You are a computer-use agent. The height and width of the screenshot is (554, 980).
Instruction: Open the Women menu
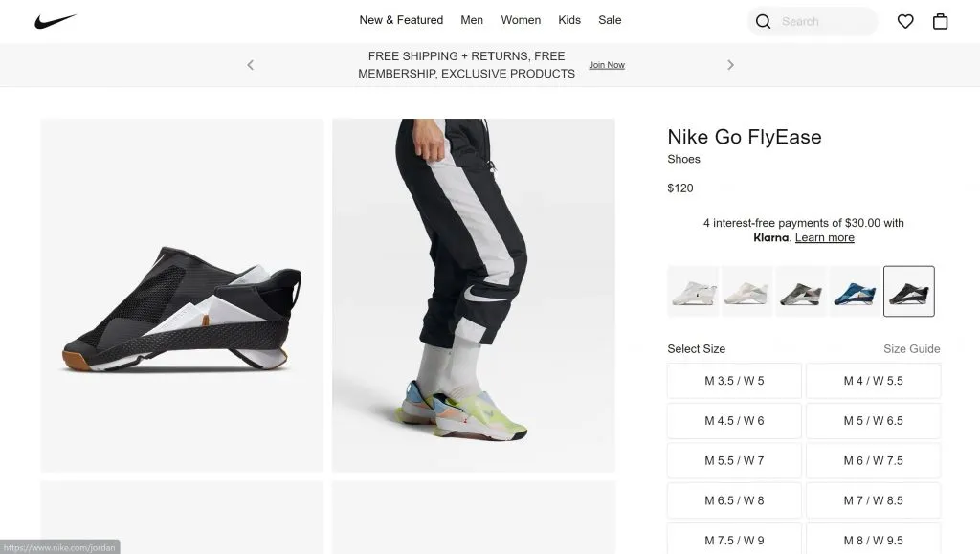click(x=521, y=20)
